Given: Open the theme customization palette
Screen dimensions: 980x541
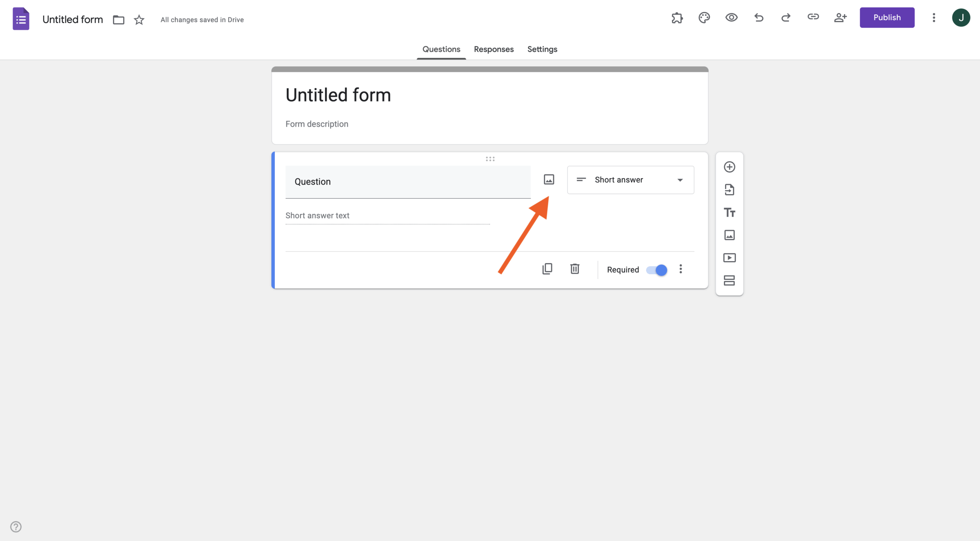Looking at the screenshot, I should [704, 18].
